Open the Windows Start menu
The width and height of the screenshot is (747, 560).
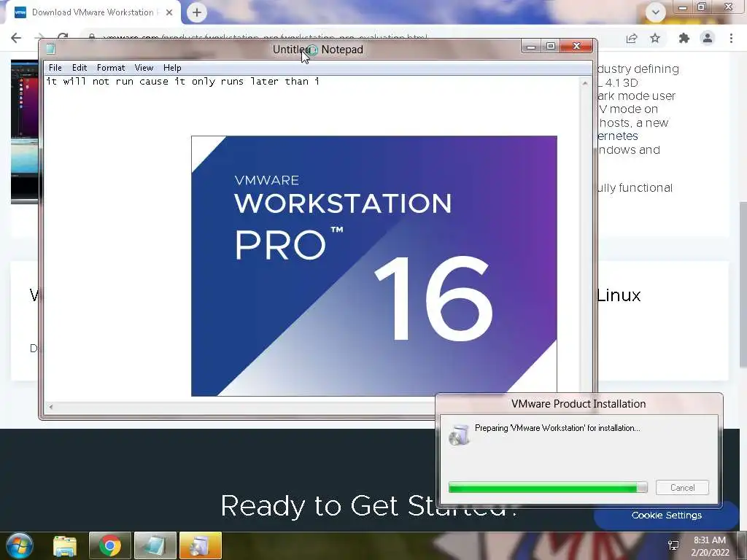[19, 545]
